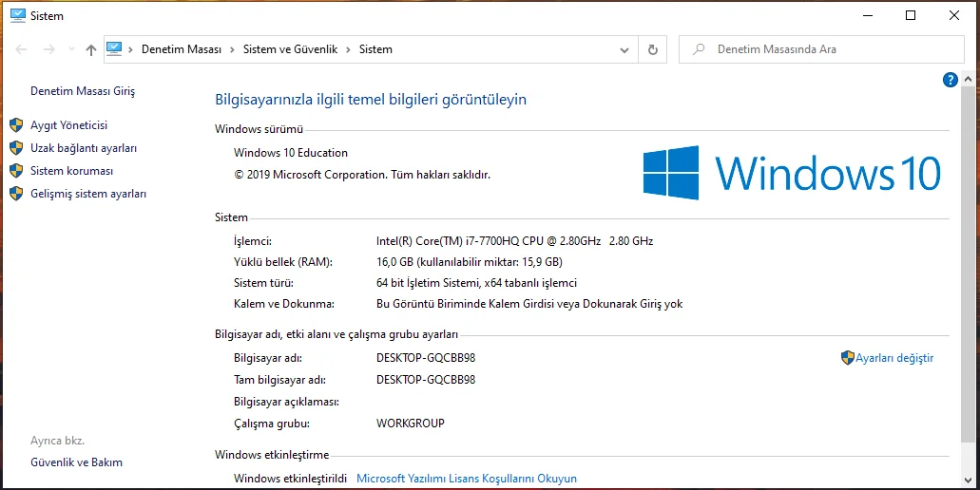980x490 pixels.
Task: Open Sistem koruması link
Action: coord(72,170)
